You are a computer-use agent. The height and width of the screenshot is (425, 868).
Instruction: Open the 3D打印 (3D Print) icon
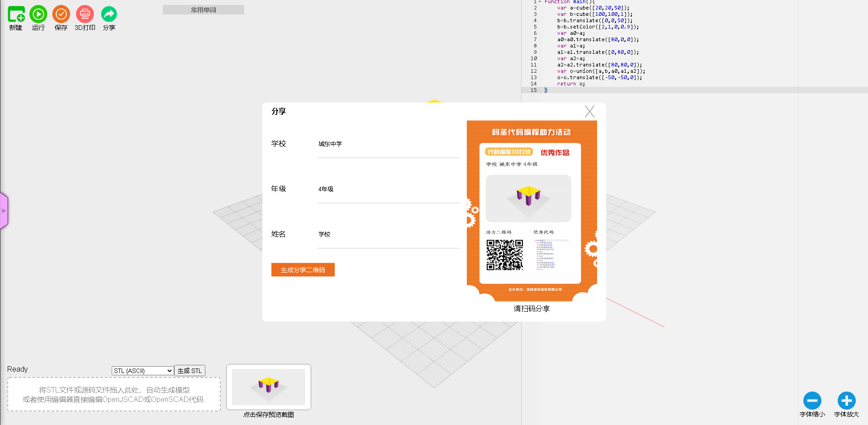coord(85,15)
